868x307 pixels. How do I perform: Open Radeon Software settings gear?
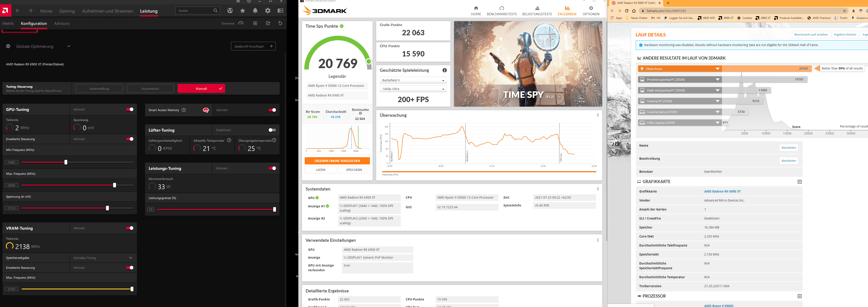point(268,11)
